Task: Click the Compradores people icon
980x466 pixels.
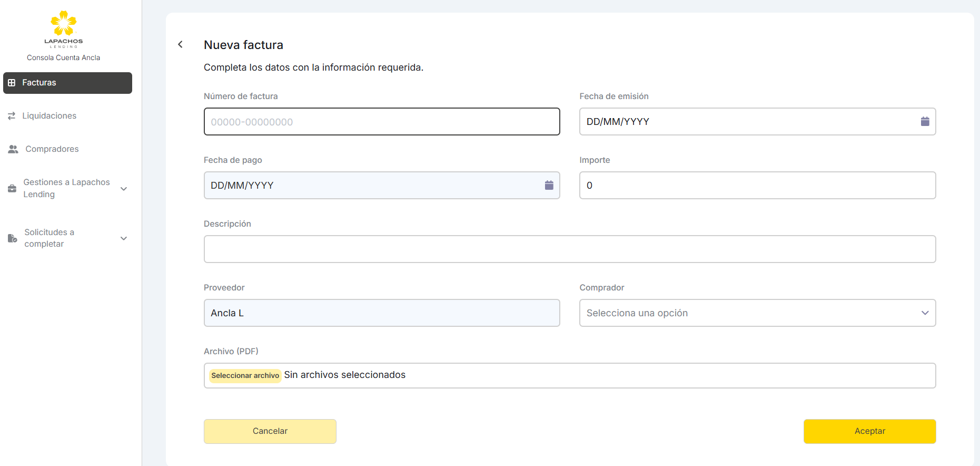Action: pos(13,149)
